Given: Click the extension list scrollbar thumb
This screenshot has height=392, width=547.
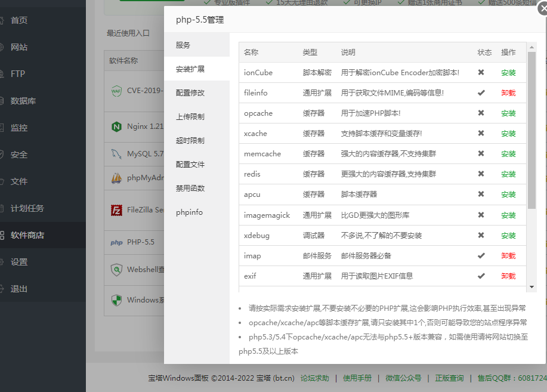Looking at the screenshot, I should [531, 130].
